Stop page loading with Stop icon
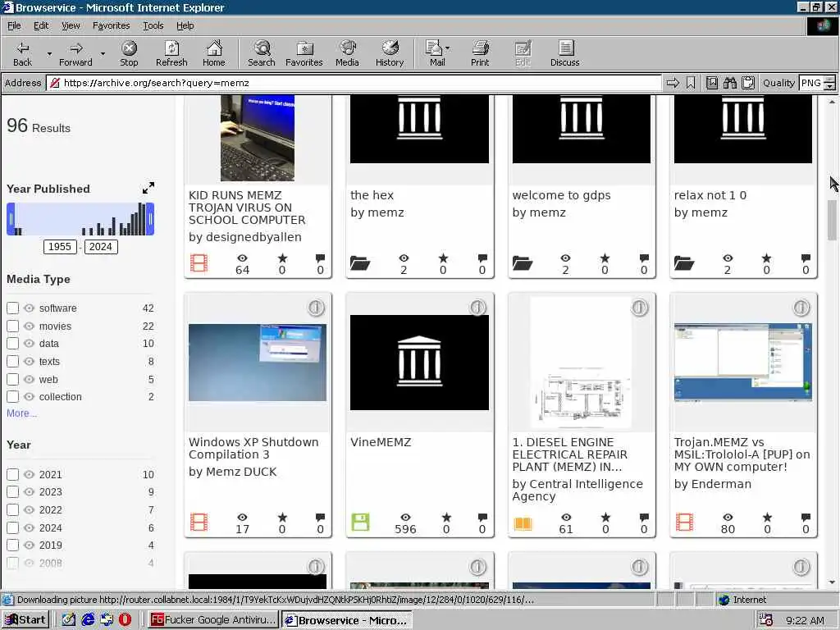 tap(129, 53)
